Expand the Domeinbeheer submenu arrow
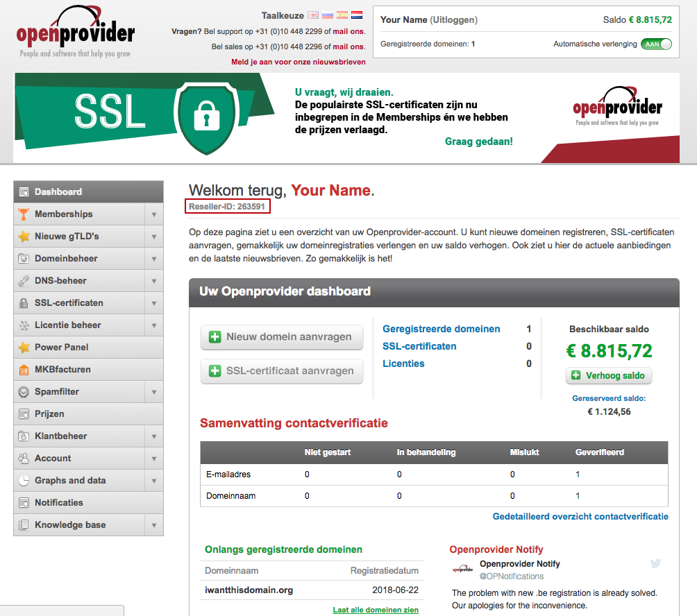Viewport: 697px width, 616px height. tap(154, 259)
